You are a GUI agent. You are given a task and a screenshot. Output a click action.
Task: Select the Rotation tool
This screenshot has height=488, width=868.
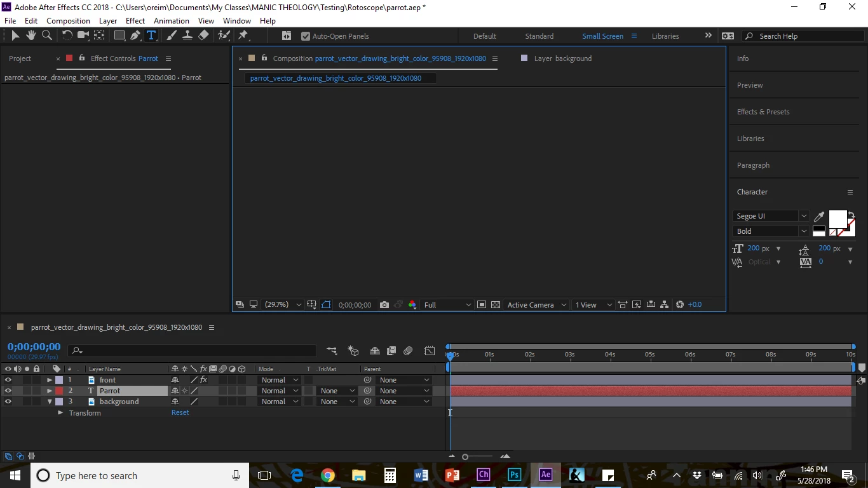pos(67,36)
